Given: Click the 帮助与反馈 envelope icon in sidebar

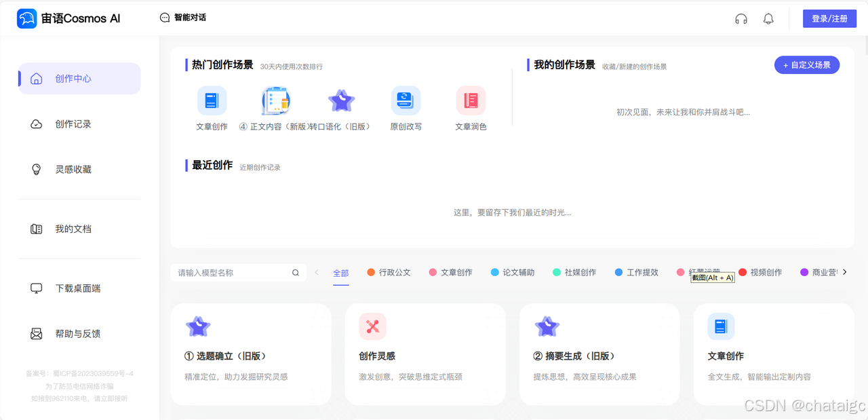Looking at the screenshot, I should point(37,334).
